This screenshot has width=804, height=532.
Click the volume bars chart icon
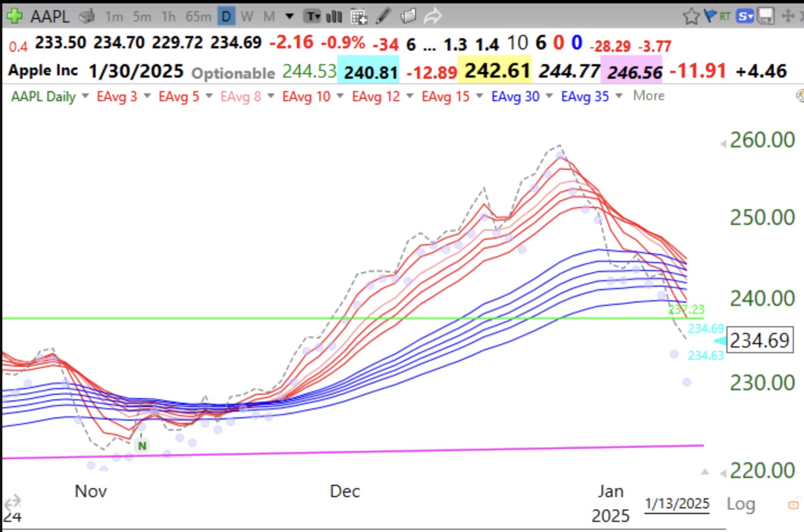tap(334, 16)
